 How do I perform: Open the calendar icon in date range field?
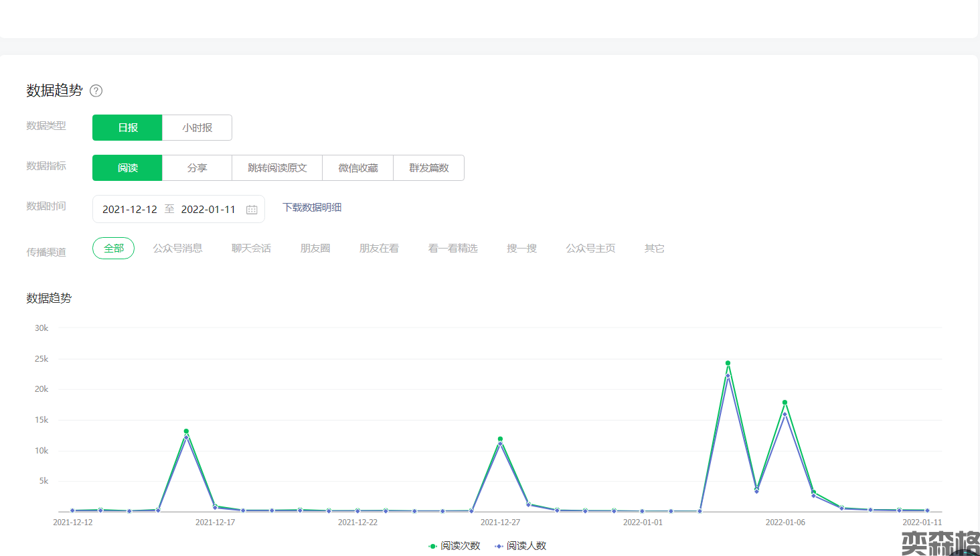click(x=252, y=210)
